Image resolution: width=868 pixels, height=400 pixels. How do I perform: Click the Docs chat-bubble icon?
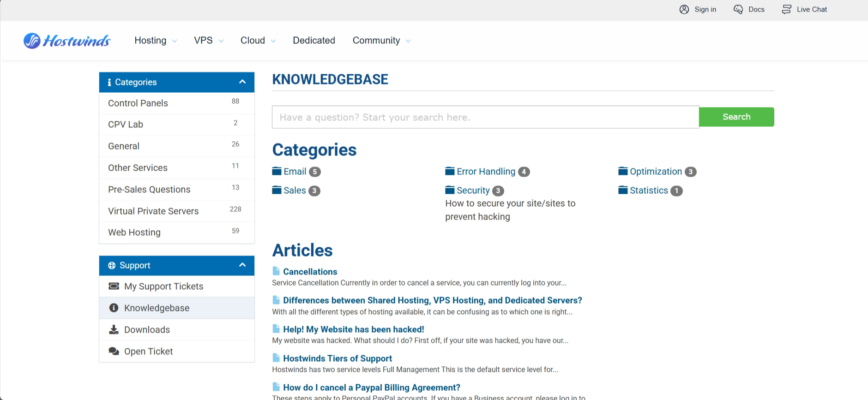[x=738, y=9]
